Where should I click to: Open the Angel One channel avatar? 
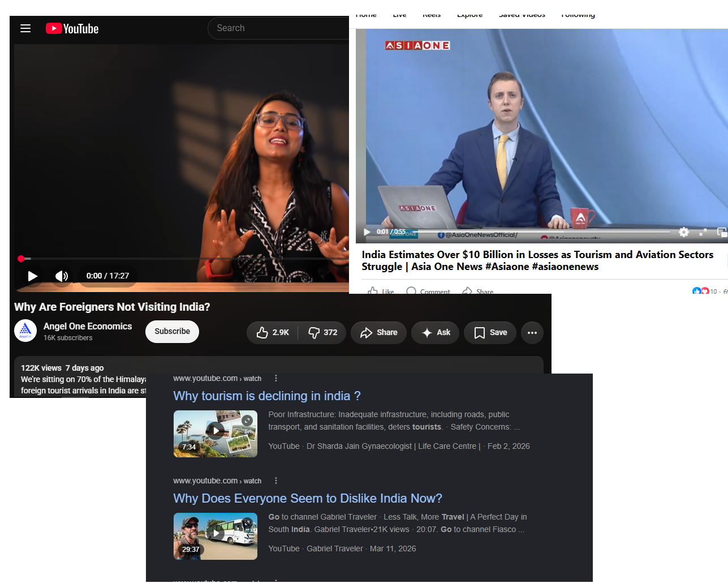coord(25,331)
